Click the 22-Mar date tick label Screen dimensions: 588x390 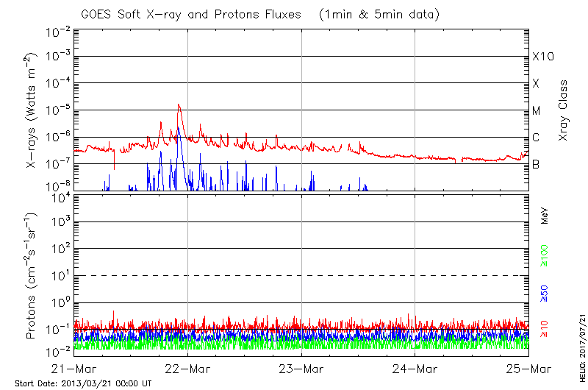point(188,368)
